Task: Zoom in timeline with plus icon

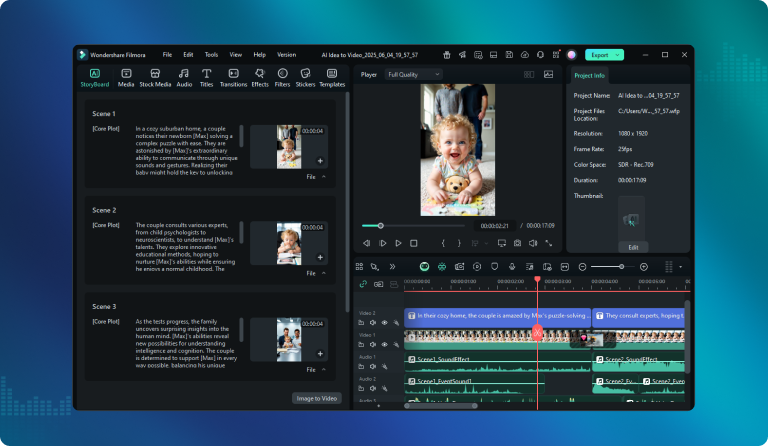Action: tap(644, 267)
